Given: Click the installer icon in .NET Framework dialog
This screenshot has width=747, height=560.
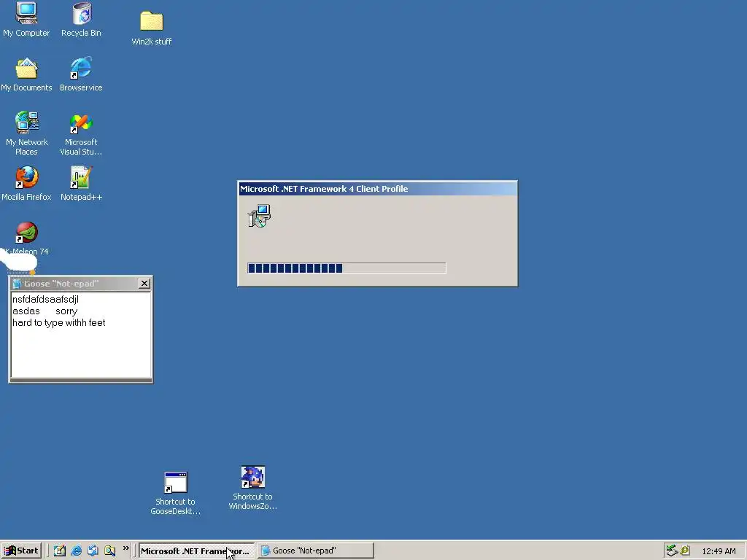Looking at the screenshot, I should (x=260, y=216).
